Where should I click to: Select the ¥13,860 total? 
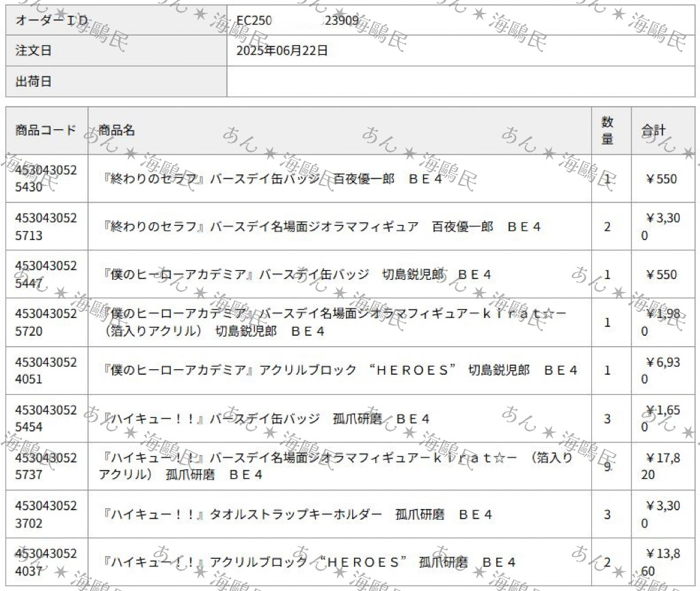pos(661,562)
